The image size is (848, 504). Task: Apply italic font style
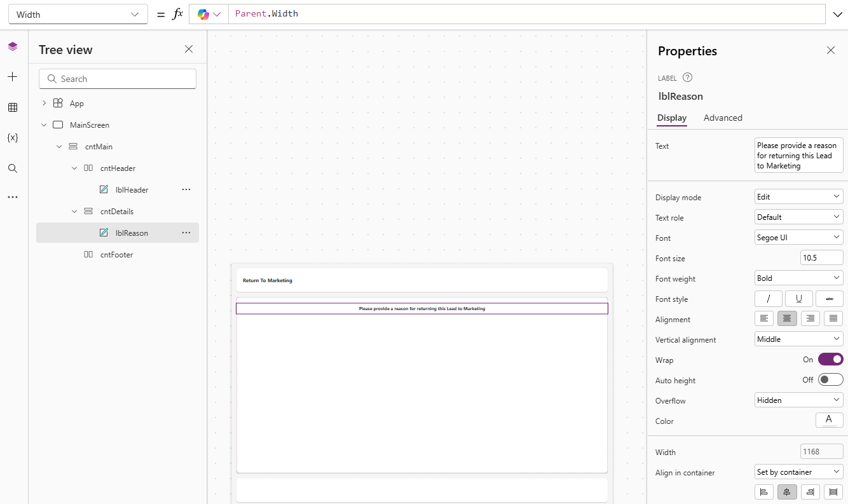click(768, 299)
